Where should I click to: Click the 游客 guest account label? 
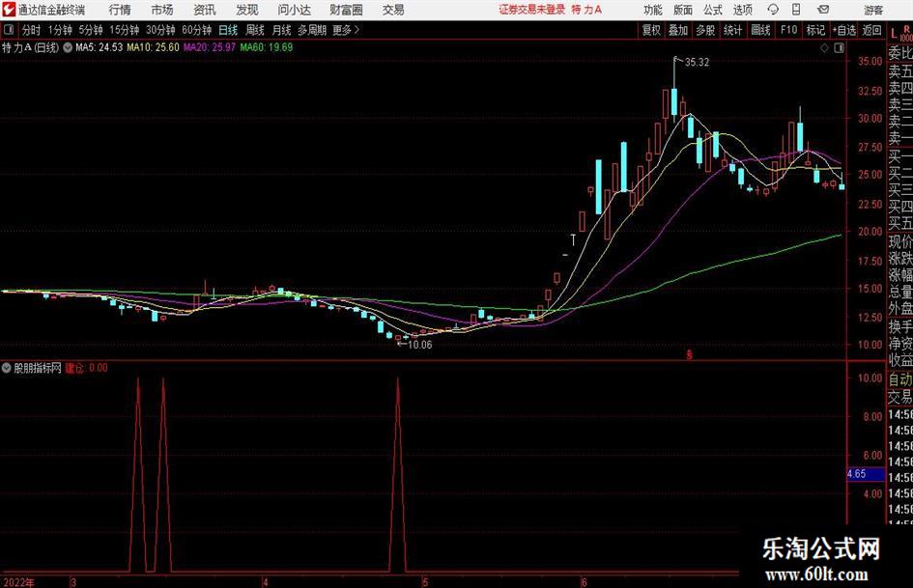[x=873, y=10]
